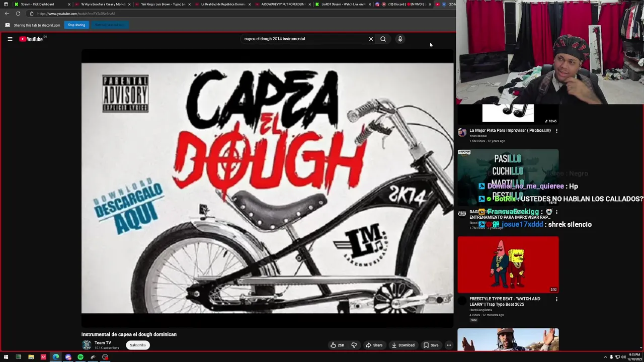
Task: Open the Team TV channel name link
Action: point(103,343)
